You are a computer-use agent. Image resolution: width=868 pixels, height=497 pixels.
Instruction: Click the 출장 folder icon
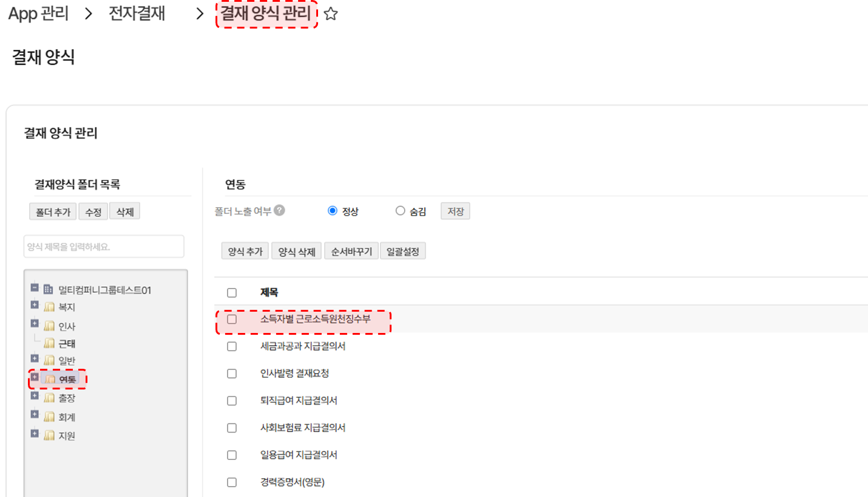[x=50, y=399]
